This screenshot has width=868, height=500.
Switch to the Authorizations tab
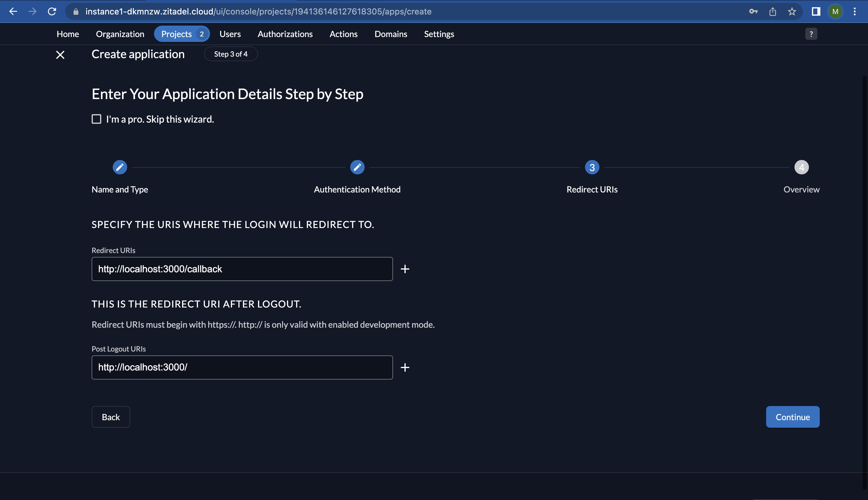tap(285, 34)
